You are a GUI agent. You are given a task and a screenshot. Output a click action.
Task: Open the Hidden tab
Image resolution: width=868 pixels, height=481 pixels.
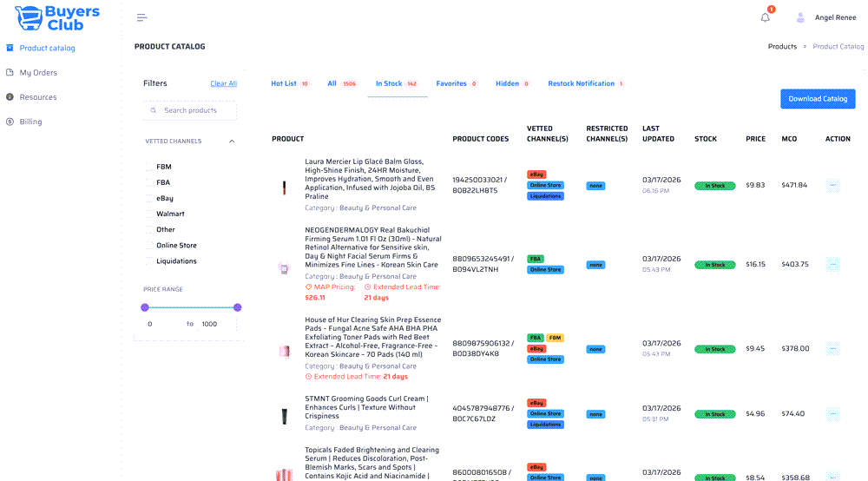click(x=512, y=84)
